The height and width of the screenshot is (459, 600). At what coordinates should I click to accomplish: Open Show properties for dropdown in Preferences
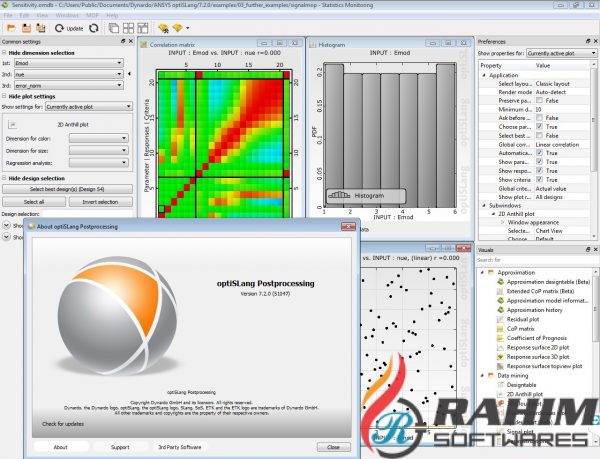click(562, 53)
